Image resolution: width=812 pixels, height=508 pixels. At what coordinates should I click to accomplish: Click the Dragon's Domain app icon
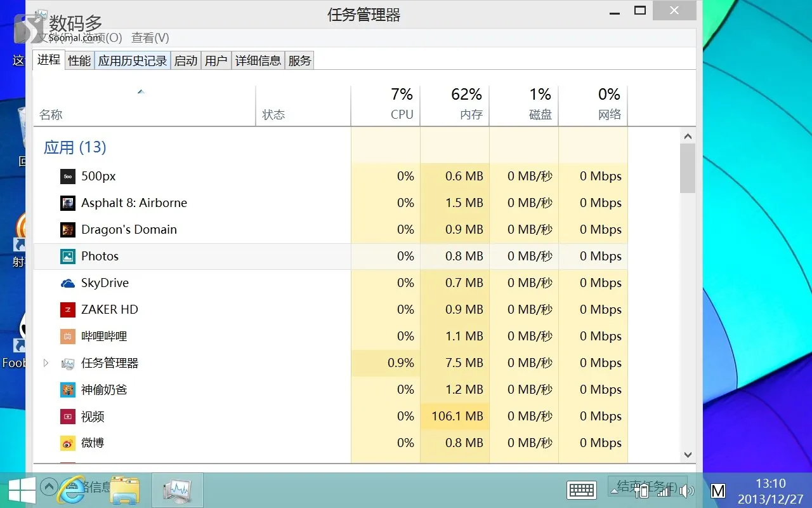68,230
